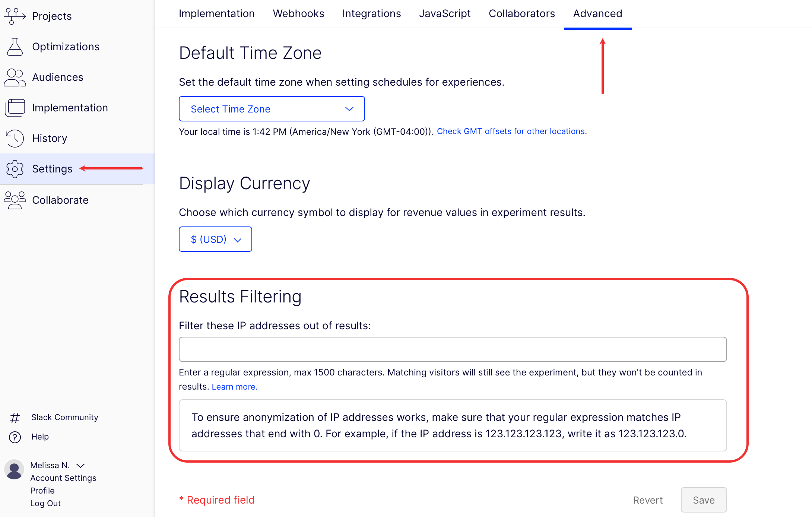Screen dimensions: 812x517
Task: Open the $ (USD) currency dropdown
Action: coord(215,239)
